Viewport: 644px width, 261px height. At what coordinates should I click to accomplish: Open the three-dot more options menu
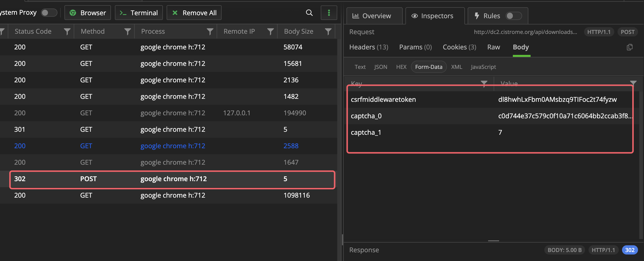[329, 13]
